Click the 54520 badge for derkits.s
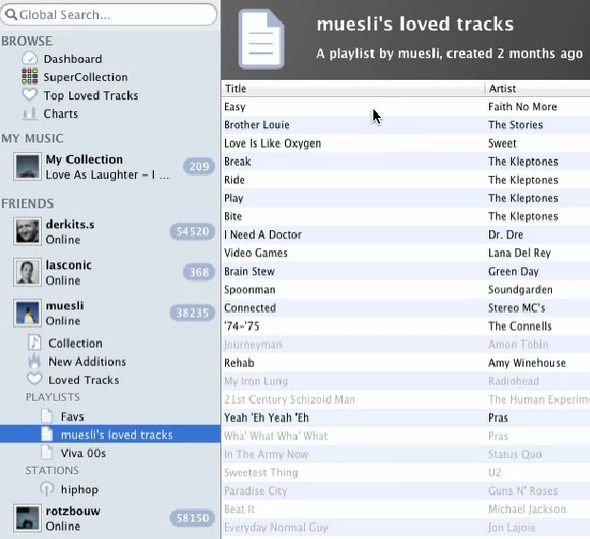This screenshot has height=539, width=590. [x=192, y=231]
